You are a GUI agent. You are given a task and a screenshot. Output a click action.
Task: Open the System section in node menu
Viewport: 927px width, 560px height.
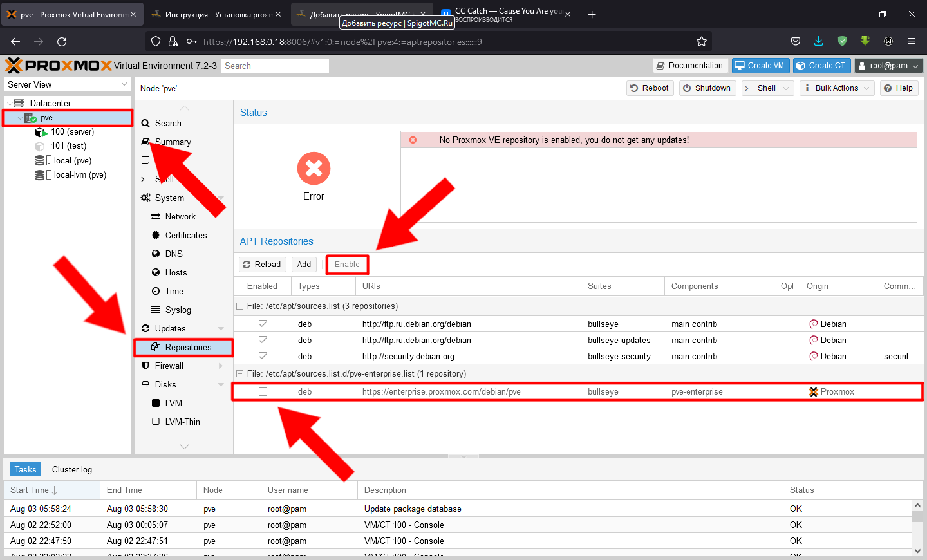(x=169, y=198)
